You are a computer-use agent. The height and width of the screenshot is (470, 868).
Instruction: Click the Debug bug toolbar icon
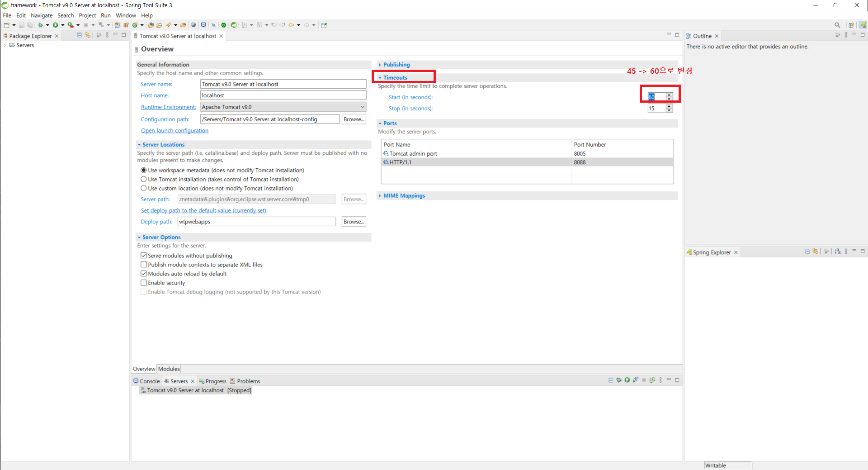[x=40, y=25]
